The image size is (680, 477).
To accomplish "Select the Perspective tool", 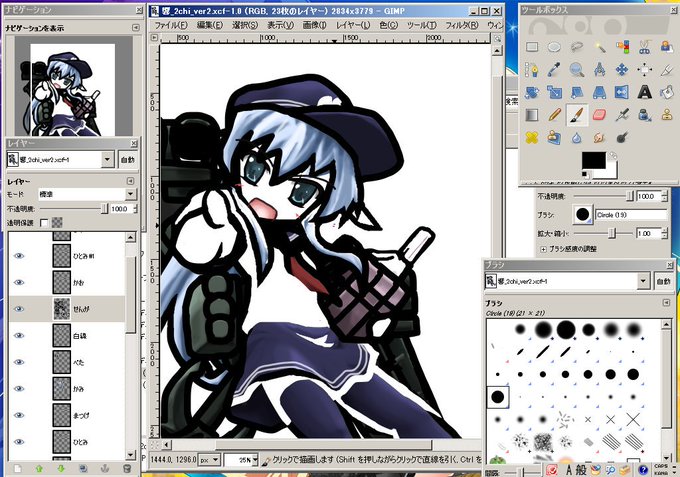I will pyautogui.click(x=600, y=92).
